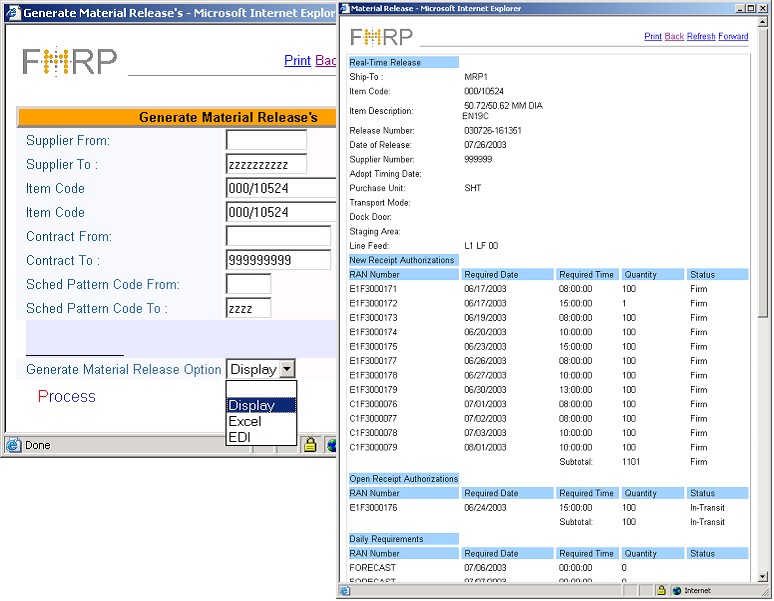Viewport: 774px width, 601px height.
Task: Click RAN number C1F3000076
Action: pos(373,404)
